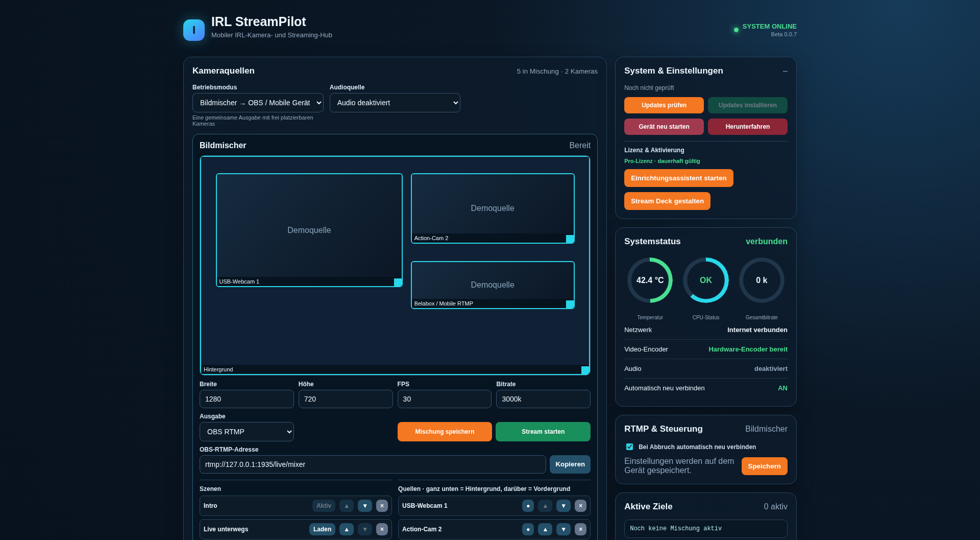
Task: Click Updates prüfen button
Action: coord(664,105)
